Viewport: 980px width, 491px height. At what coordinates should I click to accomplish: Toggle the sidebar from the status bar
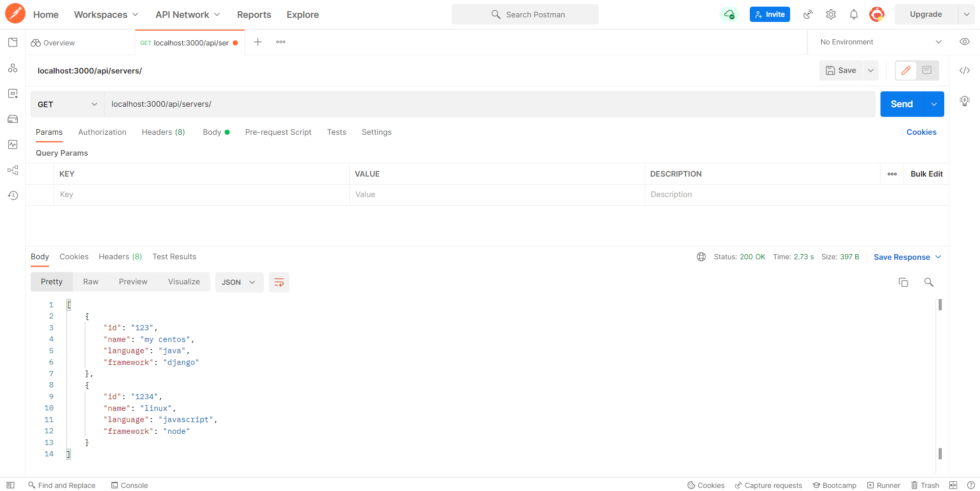click(10, 485)
